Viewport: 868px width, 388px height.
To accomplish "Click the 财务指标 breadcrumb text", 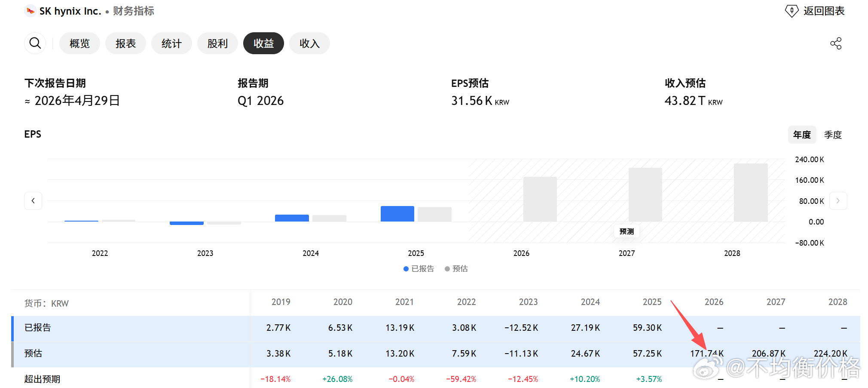I will (134, 11).
